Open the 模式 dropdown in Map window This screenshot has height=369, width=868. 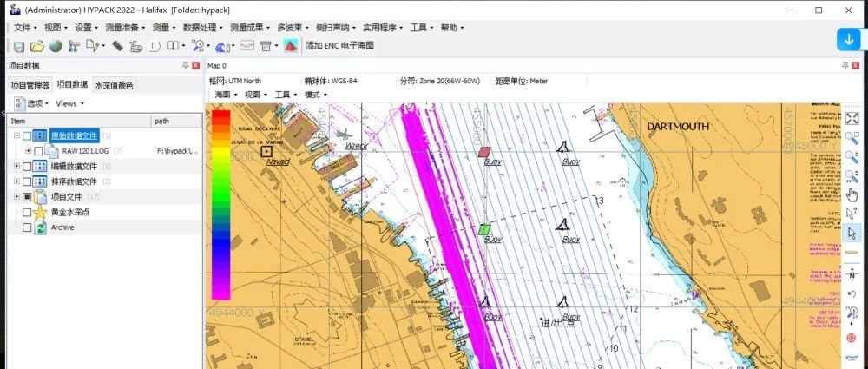pyautogui.click(x=315, y=95)
